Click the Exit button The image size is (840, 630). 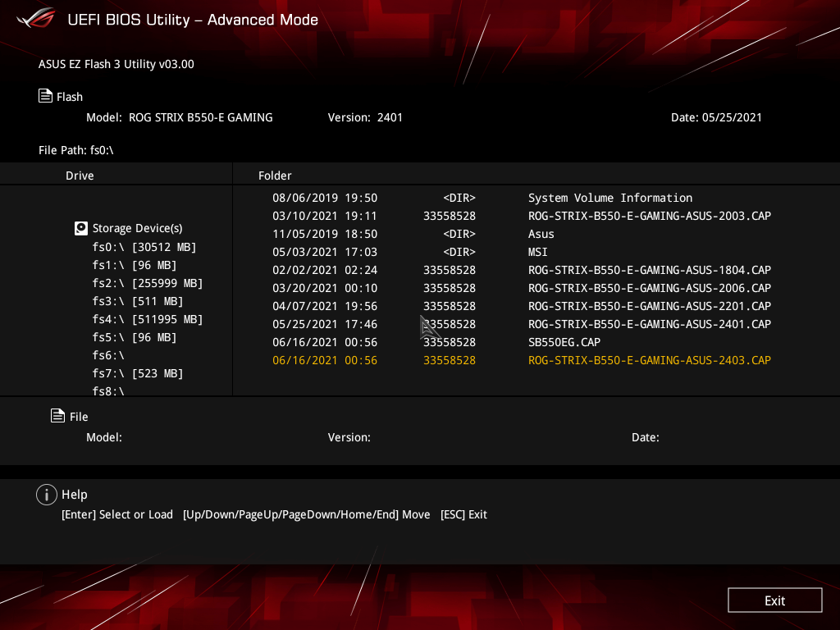click(774, 600)
